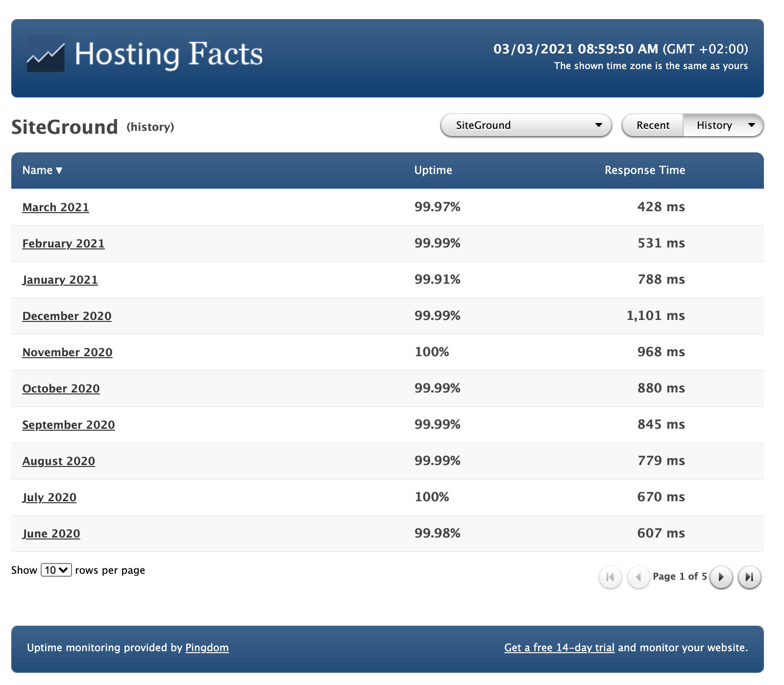The width and height of the screenshot is (784, 685).
Task: Open September 2020 report
Action: [x=69, y=425]
